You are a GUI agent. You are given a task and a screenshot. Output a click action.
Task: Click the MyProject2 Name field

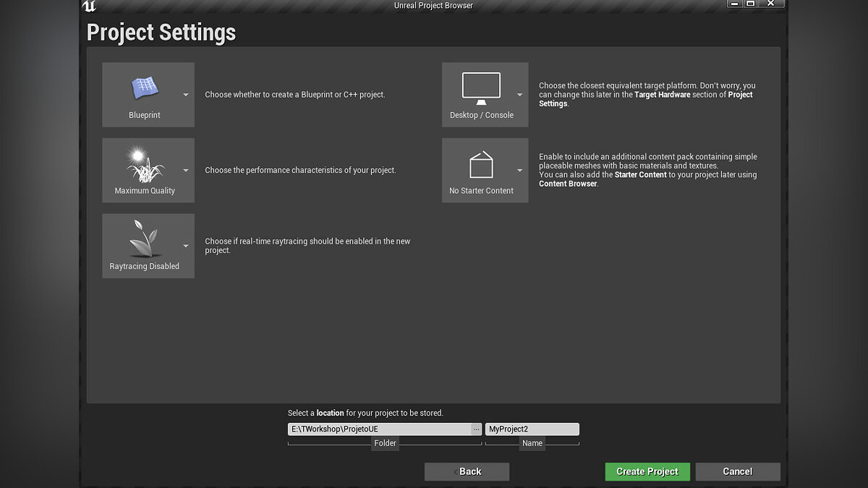532,429
